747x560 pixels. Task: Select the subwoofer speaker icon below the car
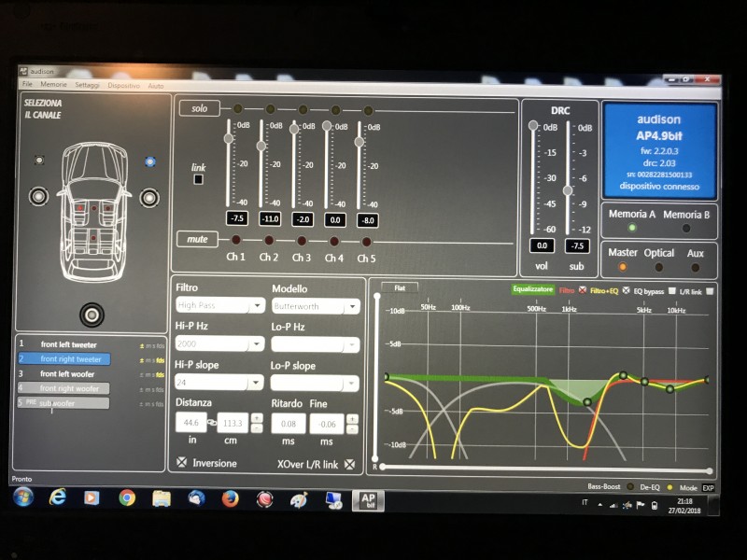tap(92, 315)
